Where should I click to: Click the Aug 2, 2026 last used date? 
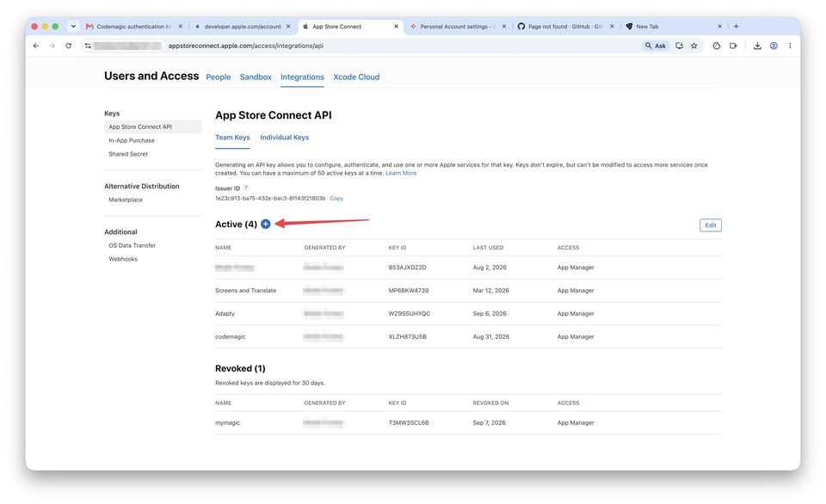coord(490,267)
